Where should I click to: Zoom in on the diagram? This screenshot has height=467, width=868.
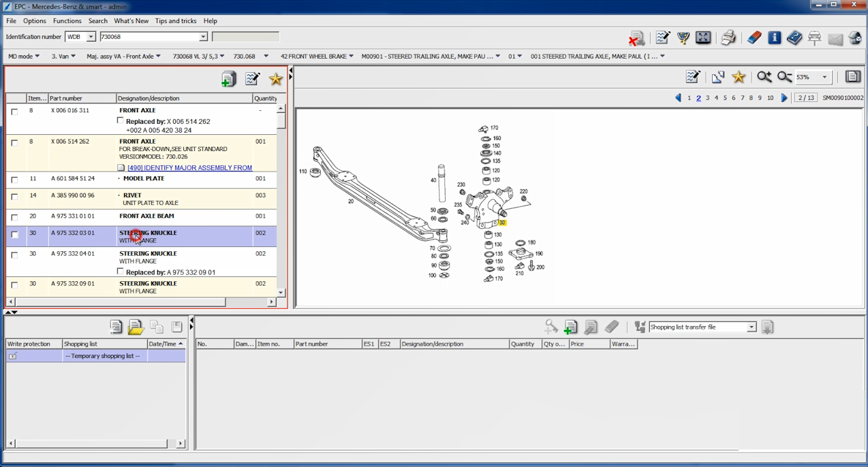[764, 77]
